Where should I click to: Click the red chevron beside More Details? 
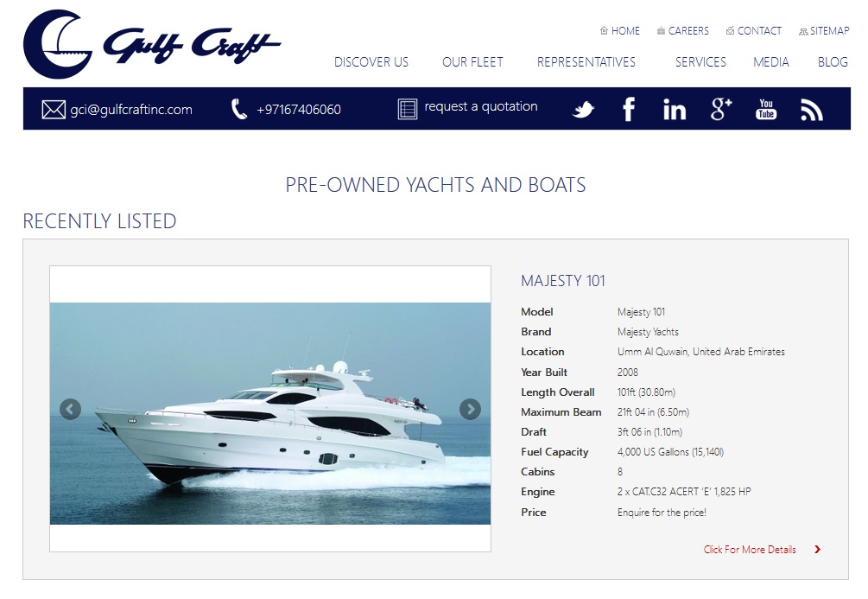pos(818,549)
